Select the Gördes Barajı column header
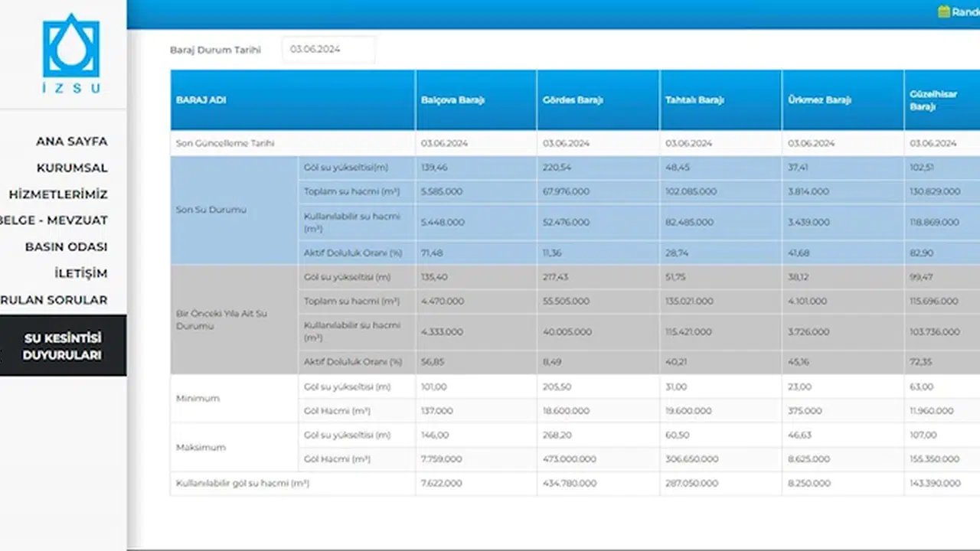 point(573,100)
